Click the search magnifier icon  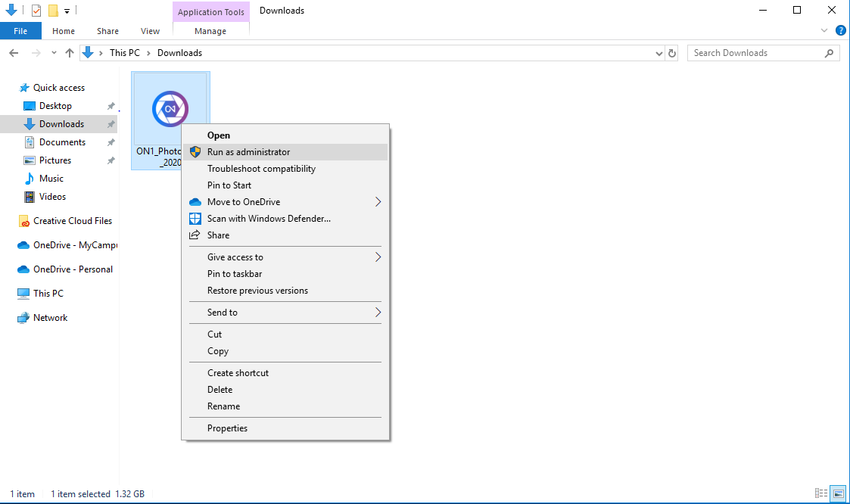[830, 53]
